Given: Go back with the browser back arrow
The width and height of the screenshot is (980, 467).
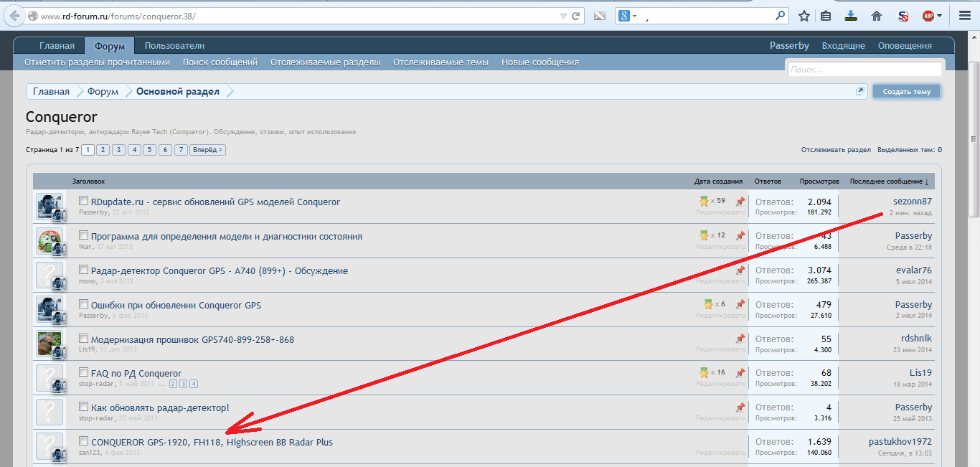Looking at the screenshot, I should pyautogui.click(x=14, y=15).
